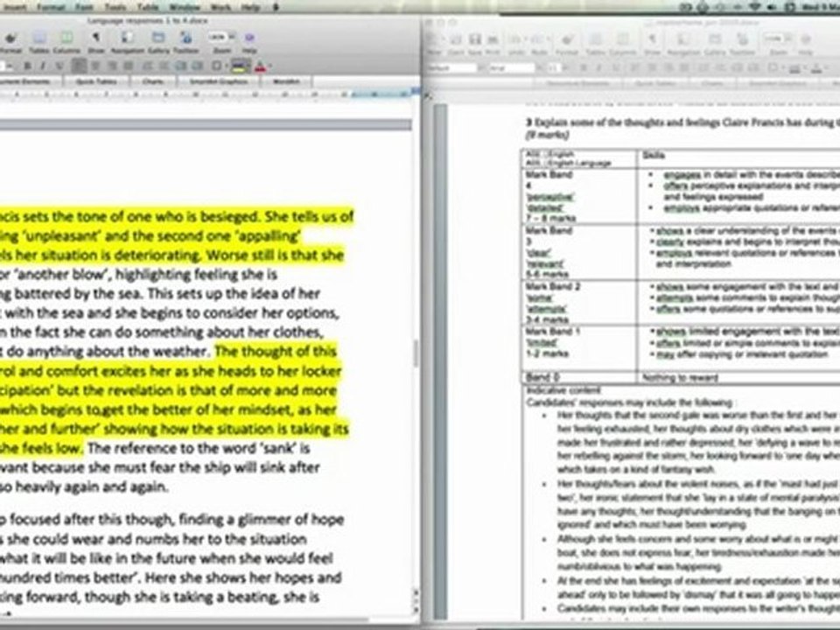840x630 pixels.
Task: Open the Table menu
Action: pos(148,7)
